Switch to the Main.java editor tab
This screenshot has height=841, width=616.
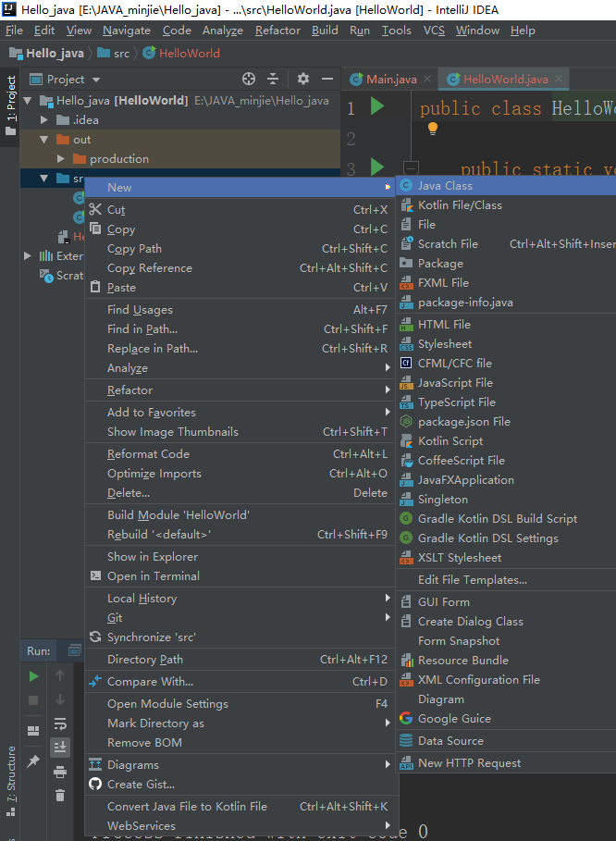(x=391, y=80)
